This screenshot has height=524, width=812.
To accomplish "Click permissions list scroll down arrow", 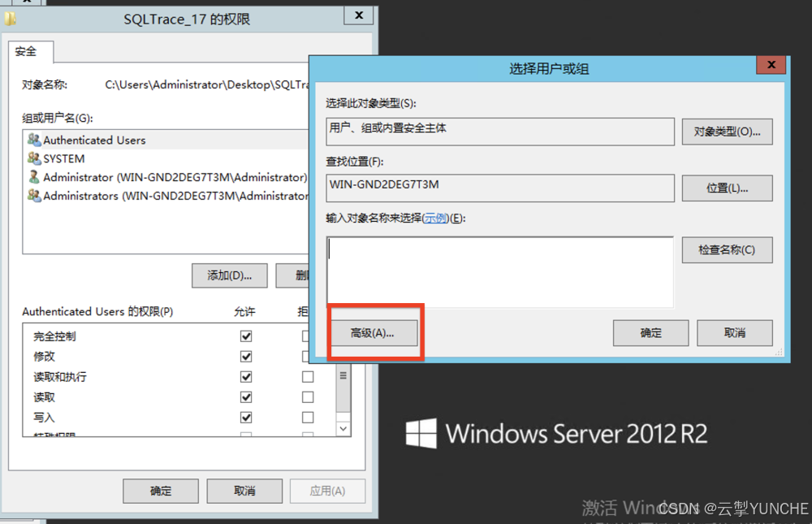I will click(x=343, y=429).
